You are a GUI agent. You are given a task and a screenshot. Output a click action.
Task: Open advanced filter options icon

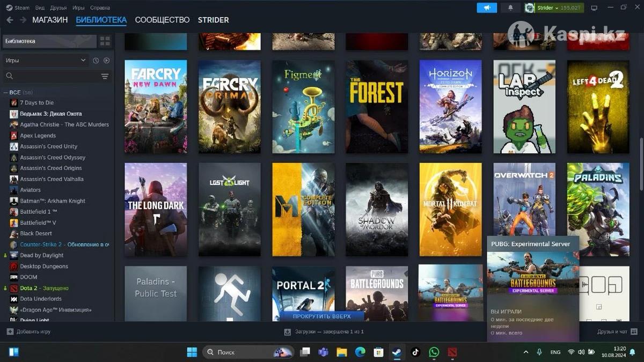105,76
